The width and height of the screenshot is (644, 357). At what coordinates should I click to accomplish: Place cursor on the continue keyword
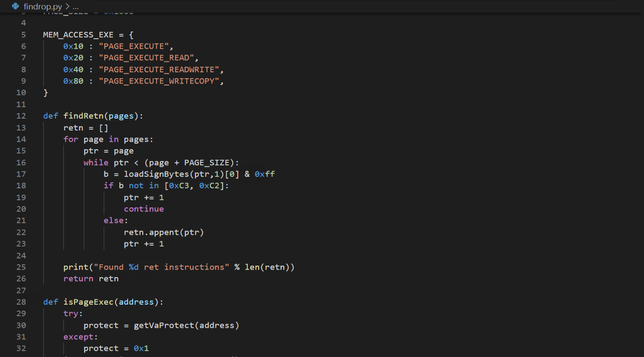[x=144, y=209]
